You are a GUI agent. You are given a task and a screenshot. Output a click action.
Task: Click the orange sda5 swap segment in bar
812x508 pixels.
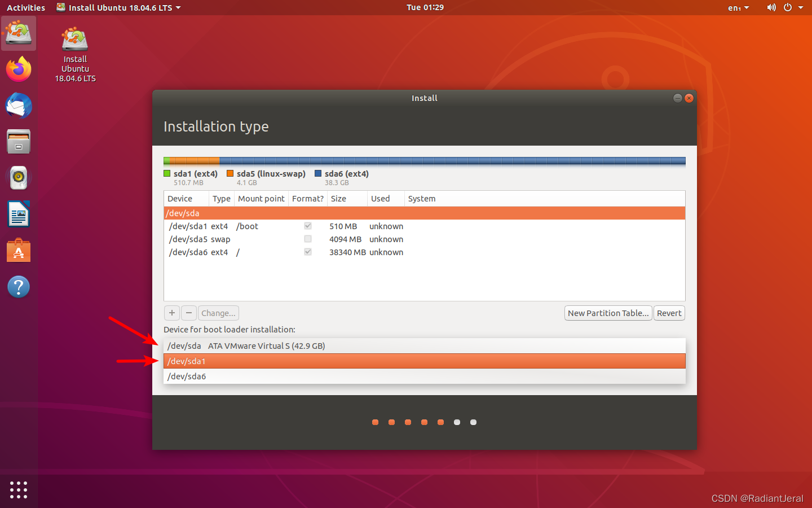tap(195, 161)
